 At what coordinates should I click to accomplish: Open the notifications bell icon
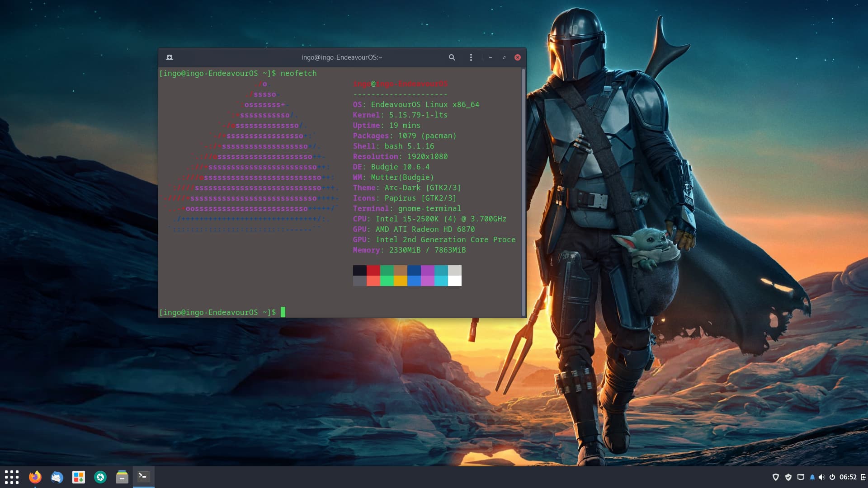812,477
